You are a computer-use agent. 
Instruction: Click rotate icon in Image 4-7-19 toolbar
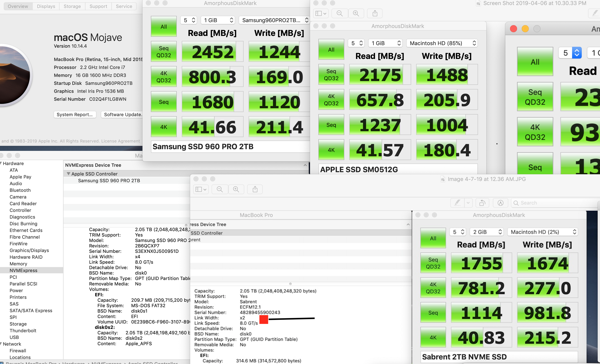482,202
